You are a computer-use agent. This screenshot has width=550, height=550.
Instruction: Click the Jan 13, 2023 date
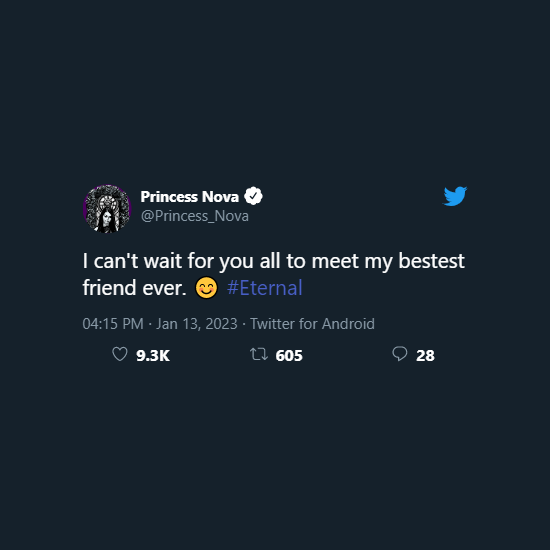[x=197, y=324]
